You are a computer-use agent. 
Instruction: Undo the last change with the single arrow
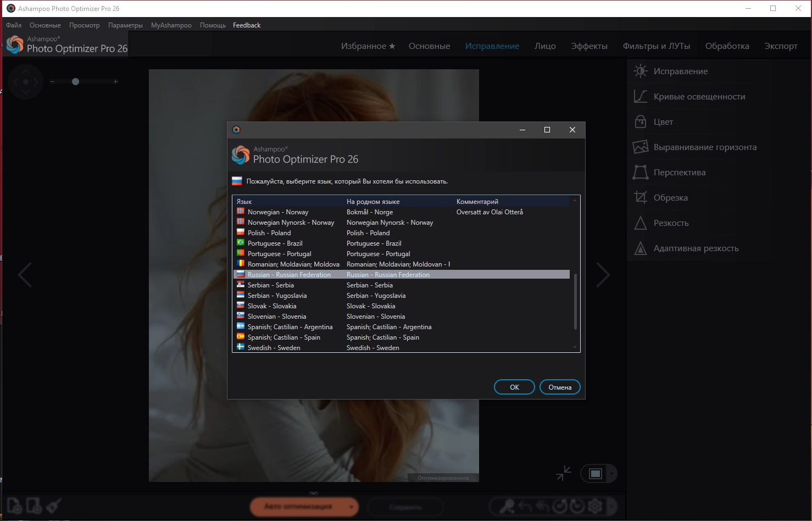525,506
